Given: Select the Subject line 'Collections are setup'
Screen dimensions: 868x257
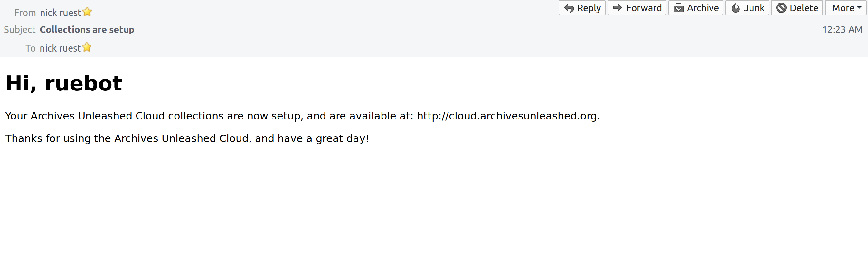Looking at the screenshot, I should pyautogui.click(x=87, y=29).
